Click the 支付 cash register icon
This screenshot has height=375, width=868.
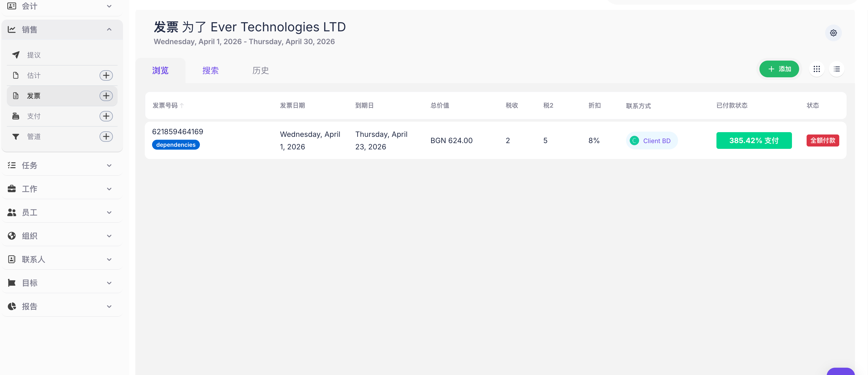[x=16, y=116]
